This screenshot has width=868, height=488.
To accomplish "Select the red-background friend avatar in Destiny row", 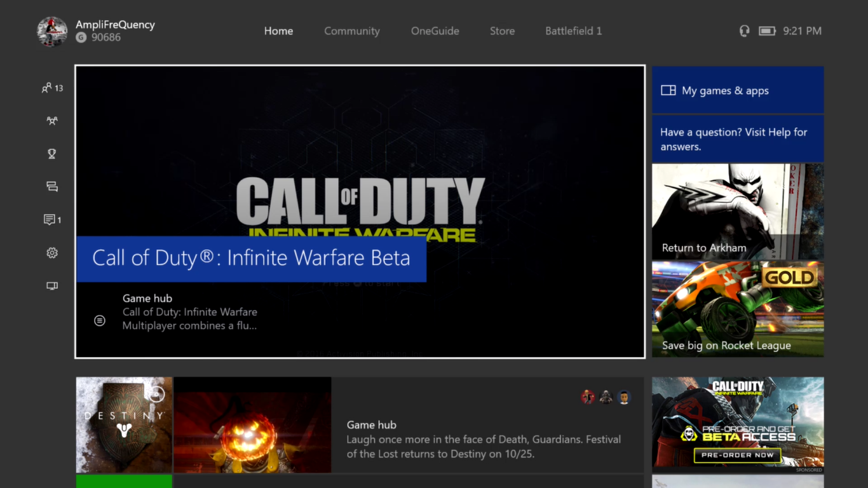I will tap(588, 397).
